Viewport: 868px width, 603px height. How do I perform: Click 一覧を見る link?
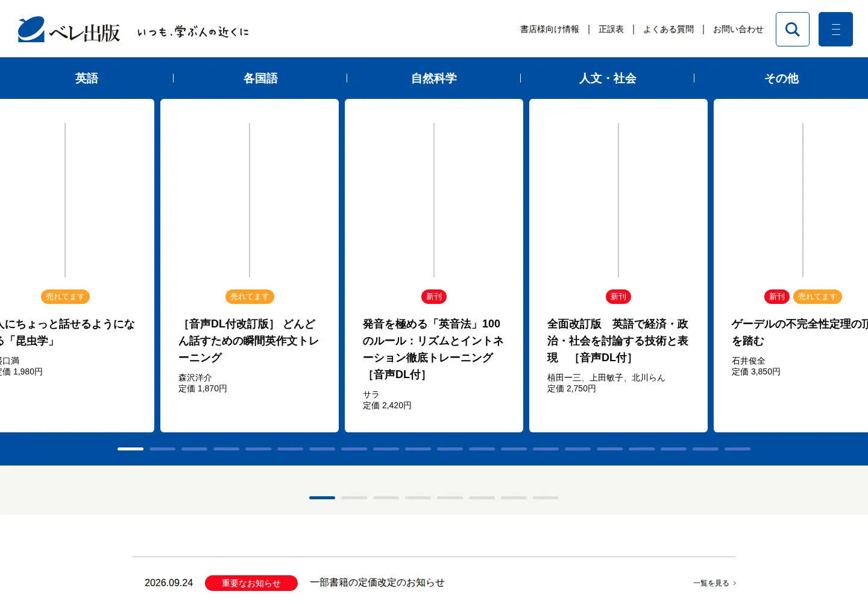point(714,583)
